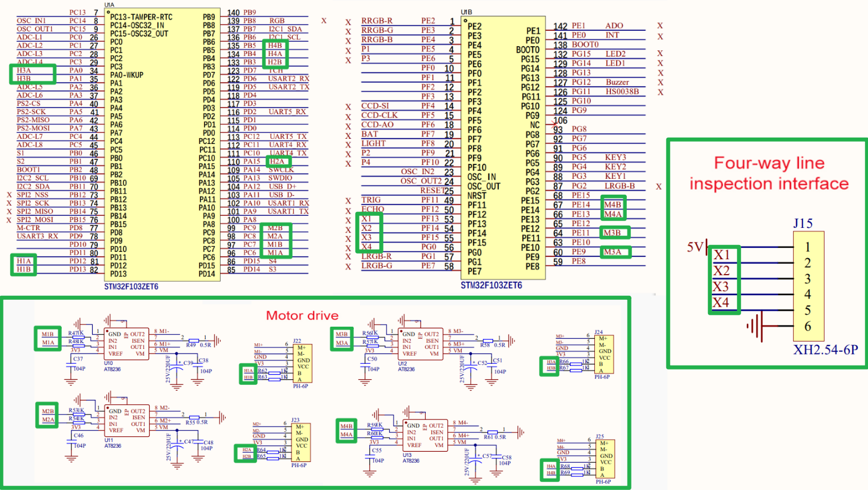Select the USB_D+ net label
The image size is (868, 490).
tap(282, 186)
